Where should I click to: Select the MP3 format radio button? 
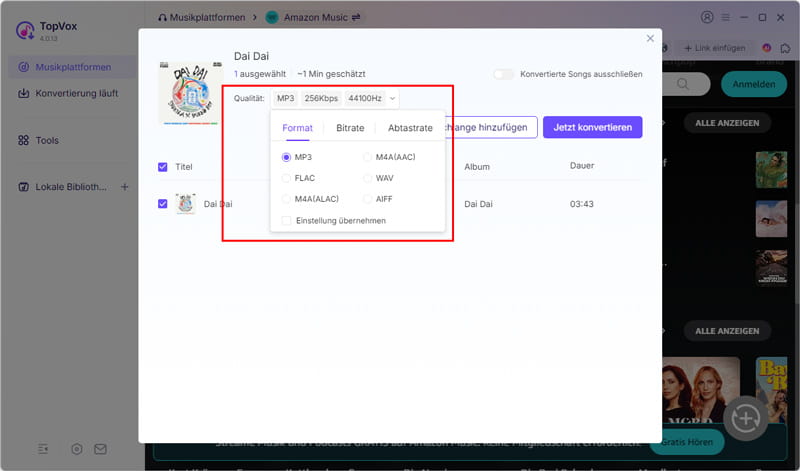pos(286,157)
